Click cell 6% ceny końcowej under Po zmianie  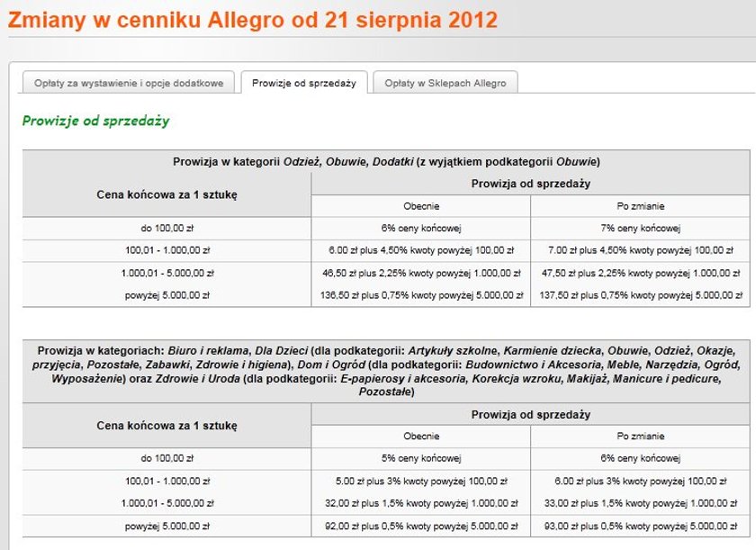[640, 458]
